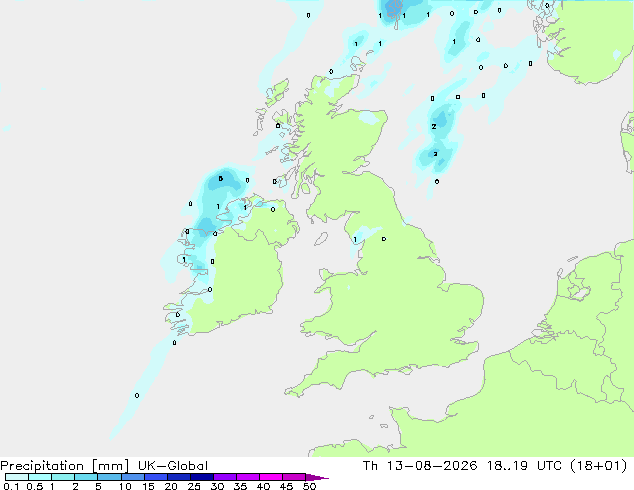Click the date 'Th 13-08-2026'

click(x=420, y=466)
